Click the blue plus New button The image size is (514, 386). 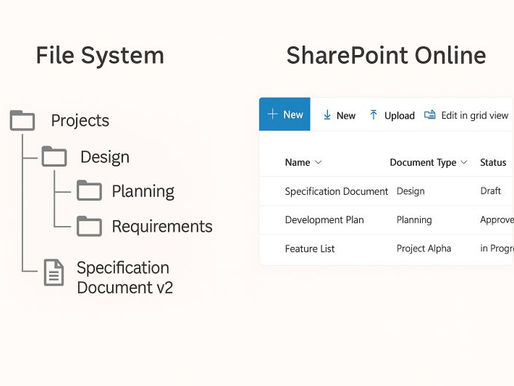point(284,114)
